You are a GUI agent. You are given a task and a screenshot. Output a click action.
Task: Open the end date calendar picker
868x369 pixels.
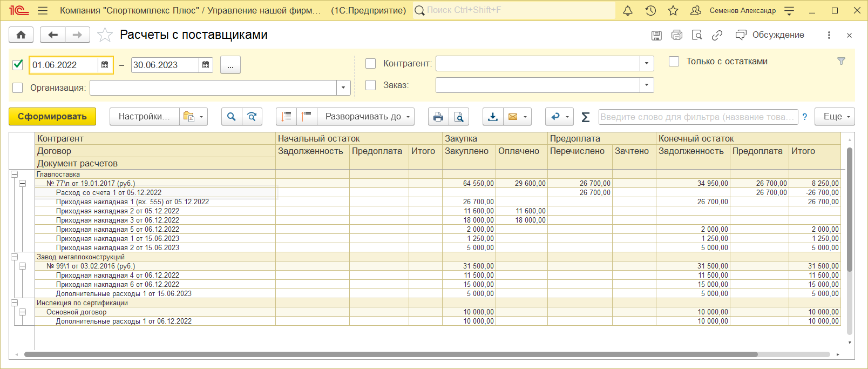tap(206, 65)
